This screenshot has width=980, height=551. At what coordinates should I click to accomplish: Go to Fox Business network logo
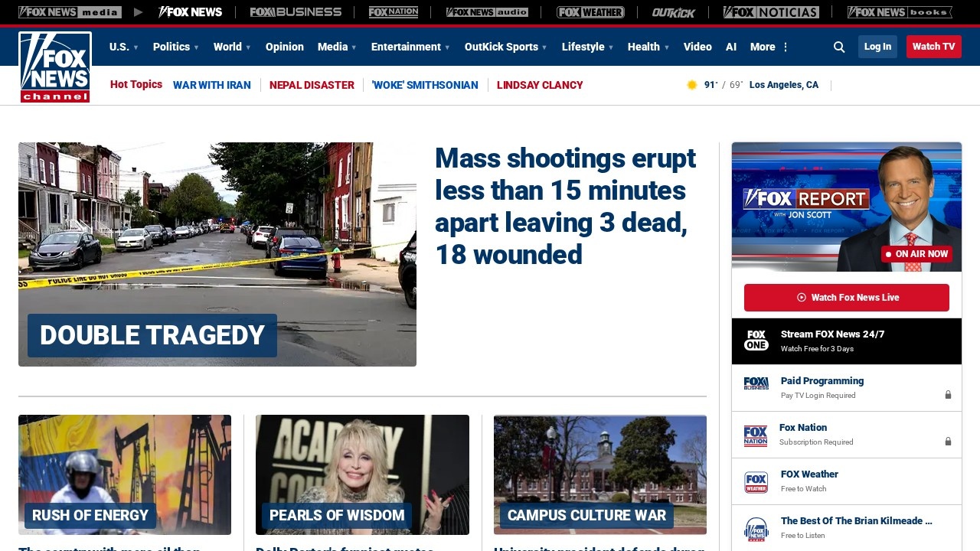pos(296,12)
